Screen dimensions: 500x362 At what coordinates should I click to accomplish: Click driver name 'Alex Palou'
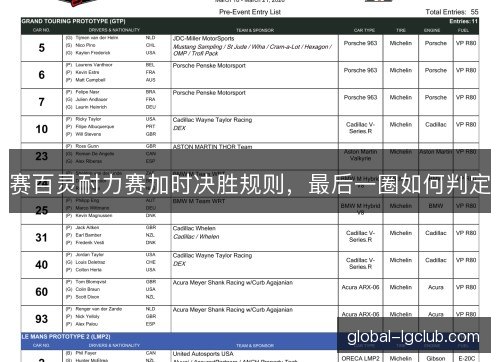[86, 324]
